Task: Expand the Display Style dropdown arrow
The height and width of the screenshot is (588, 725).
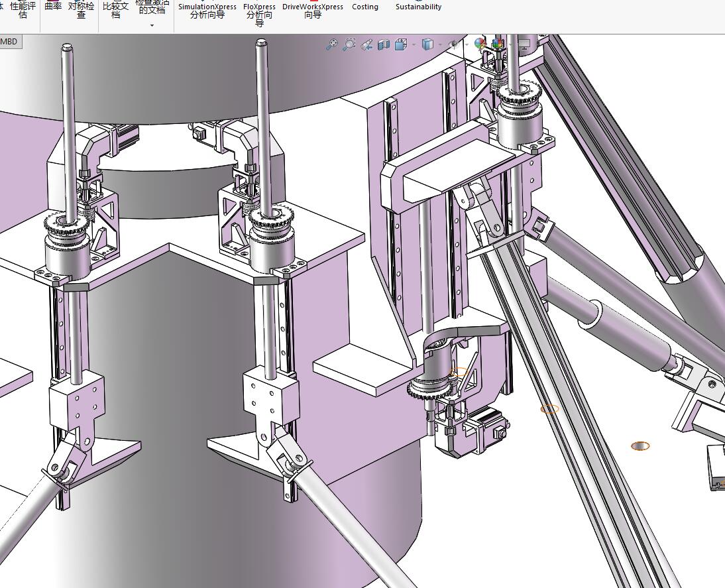Action: coord(440,45)
